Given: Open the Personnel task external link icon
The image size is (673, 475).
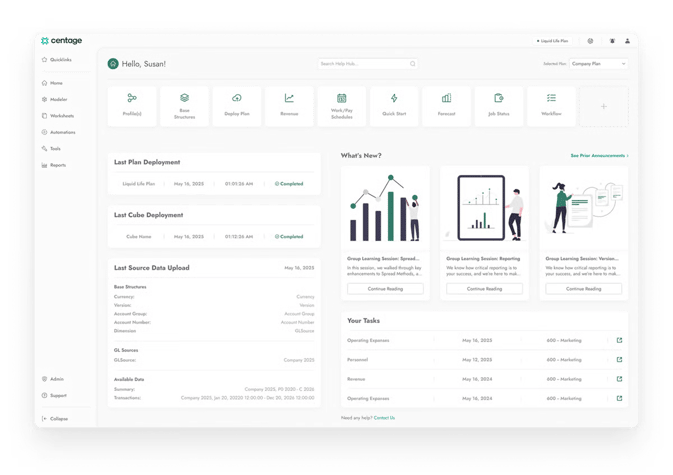Looking at the screenshot, I should pyautogui.click(x=619, y=359).
